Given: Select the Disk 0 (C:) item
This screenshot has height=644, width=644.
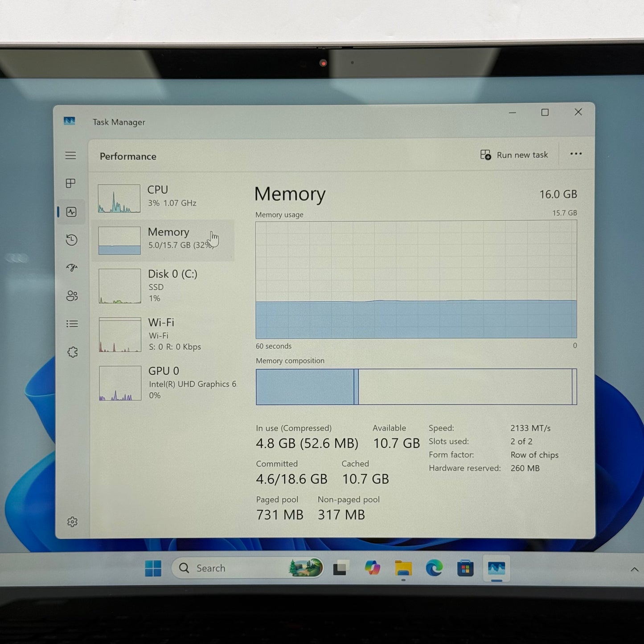Looking at the screenshot, I should tap(163, 286).
